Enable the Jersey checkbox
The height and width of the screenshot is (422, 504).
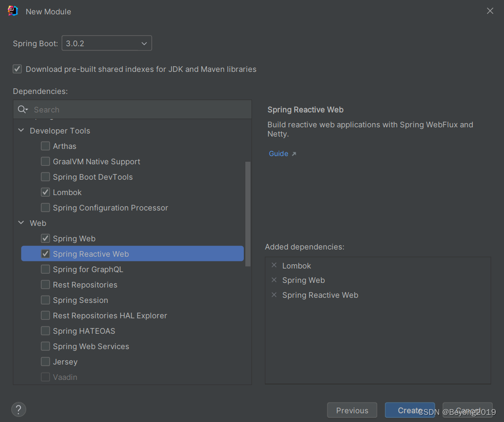45,361
